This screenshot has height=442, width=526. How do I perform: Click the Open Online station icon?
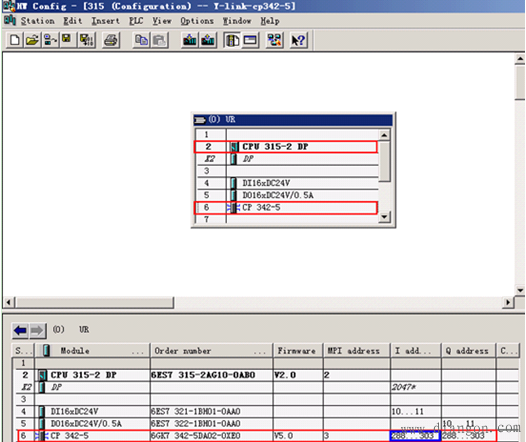pyautogui.click(x=50, y=40)
